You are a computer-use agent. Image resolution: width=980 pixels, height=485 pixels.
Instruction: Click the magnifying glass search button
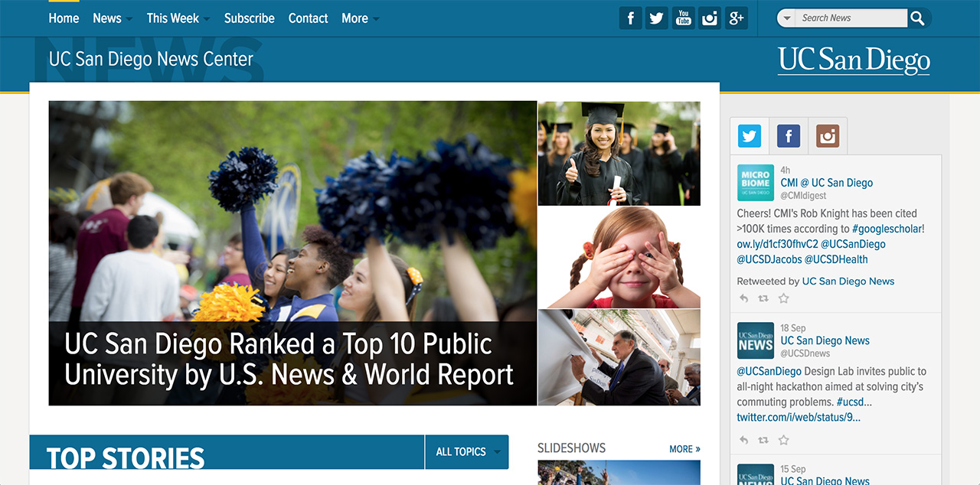[917, 18]
